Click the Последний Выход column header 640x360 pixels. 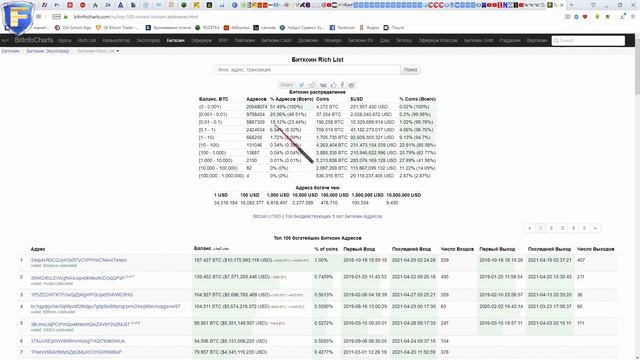[549, 249]
